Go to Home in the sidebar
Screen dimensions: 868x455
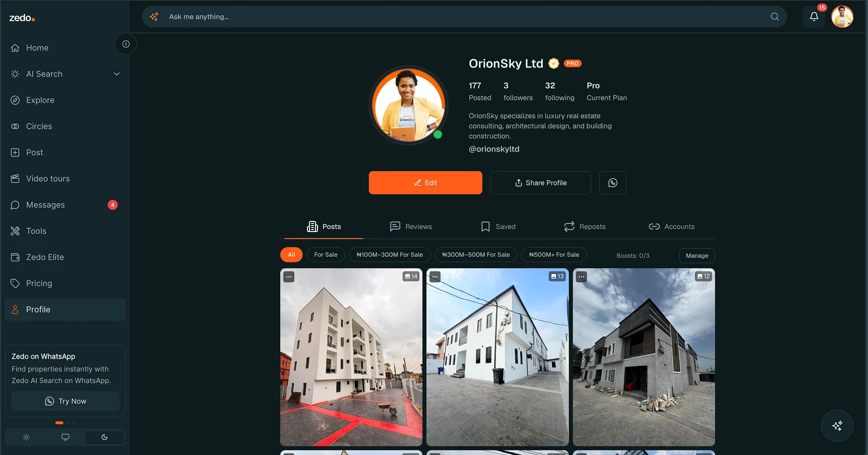(65, 48)
